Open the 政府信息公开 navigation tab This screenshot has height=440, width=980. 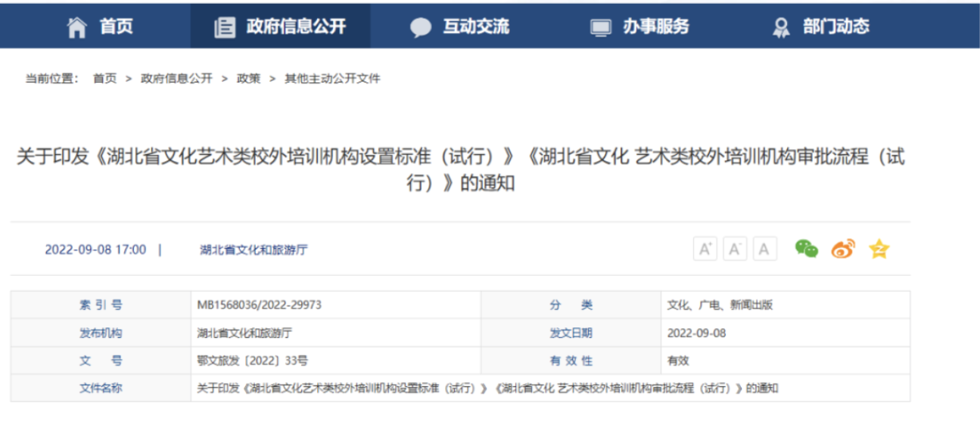[281, 27]
